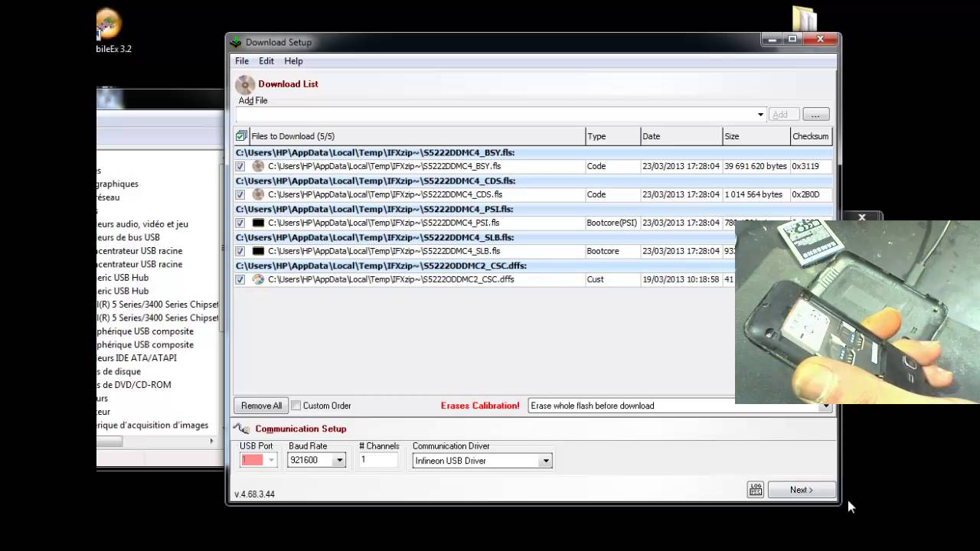The height and width of the screenshot is (551, 980).
Task: Click the SLB.fls black chip icon
Action: pos(258,251)
